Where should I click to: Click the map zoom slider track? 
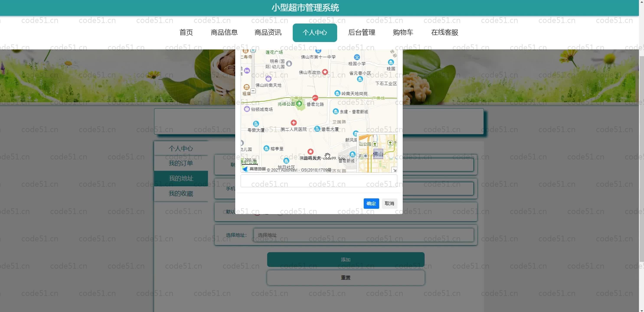[x=253, y=70]
